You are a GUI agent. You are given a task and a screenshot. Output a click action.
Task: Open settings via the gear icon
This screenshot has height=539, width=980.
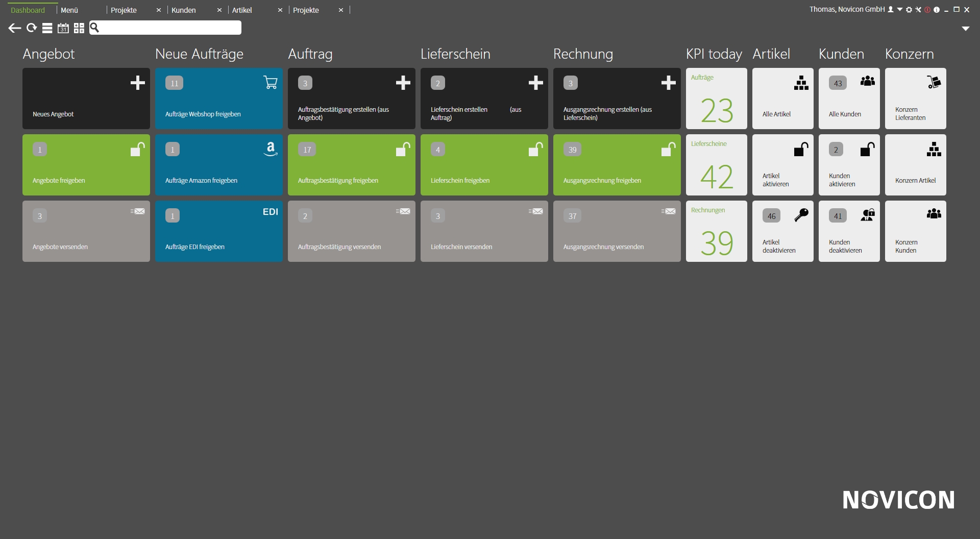pyautogui.click(x=909, y=10)
